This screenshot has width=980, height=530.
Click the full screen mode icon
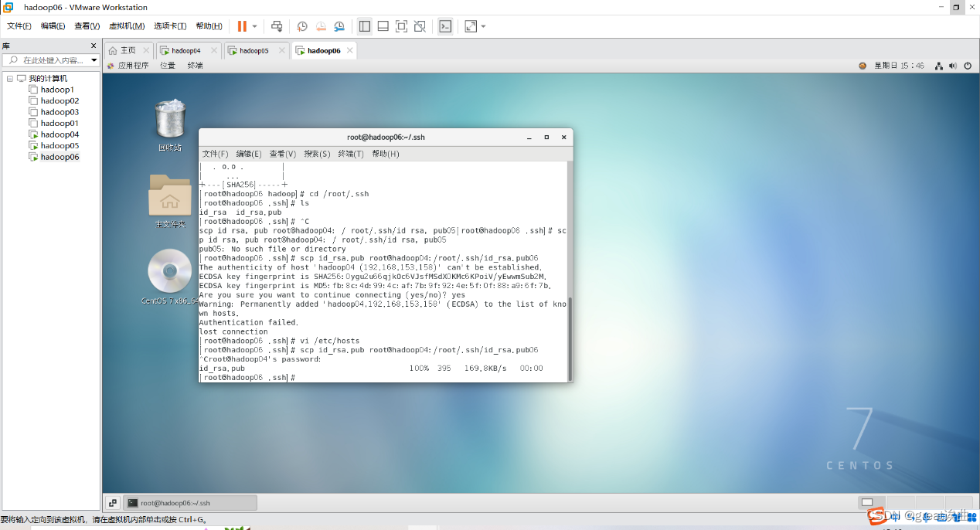[401, 26]
